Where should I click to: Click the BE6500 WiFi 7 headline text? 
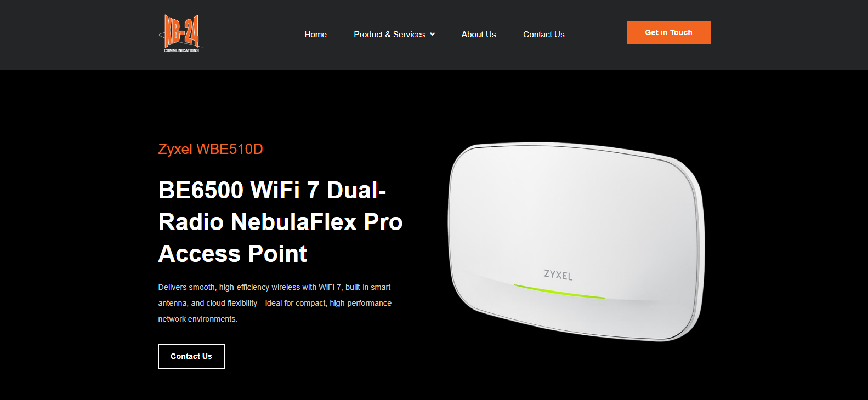pos(272,190)
